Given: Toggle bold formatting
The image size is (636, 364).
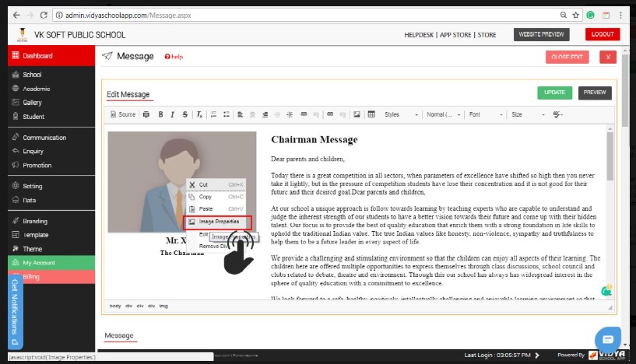Looking at the screenshot, I should click(160, 114).
